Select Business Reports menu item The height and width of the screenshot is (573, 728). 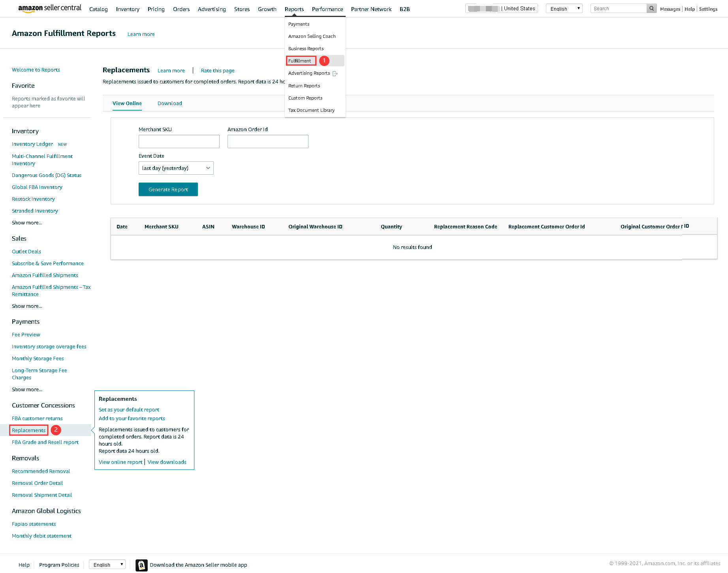pyautogui.click(x=306, y=49)
